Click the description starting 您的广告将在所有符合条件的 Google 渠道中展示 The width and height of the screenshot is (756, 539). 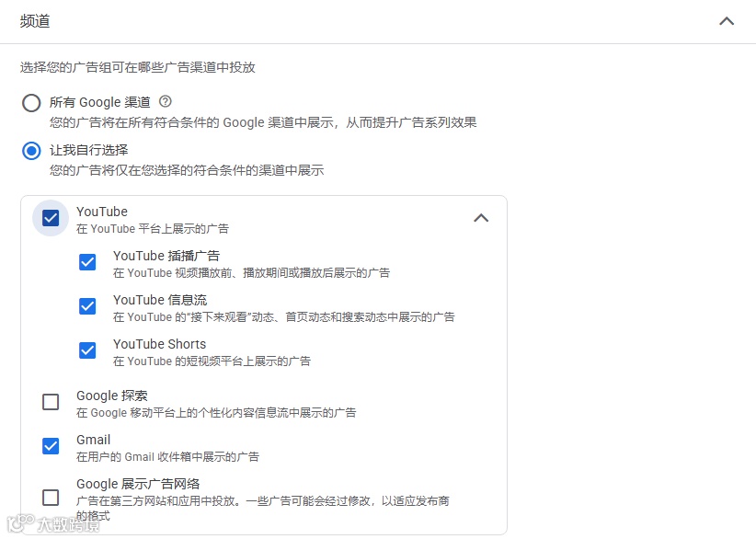263,122
